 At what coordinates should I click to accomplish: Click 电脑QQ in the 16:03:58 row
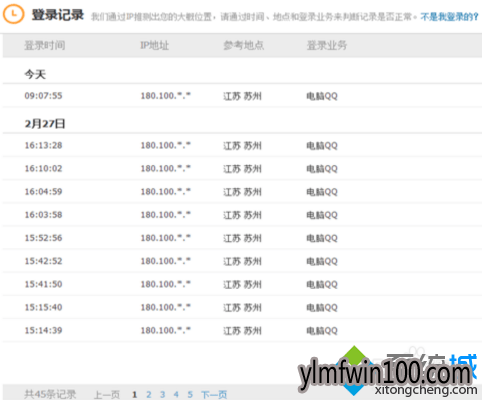coord(322,215)
